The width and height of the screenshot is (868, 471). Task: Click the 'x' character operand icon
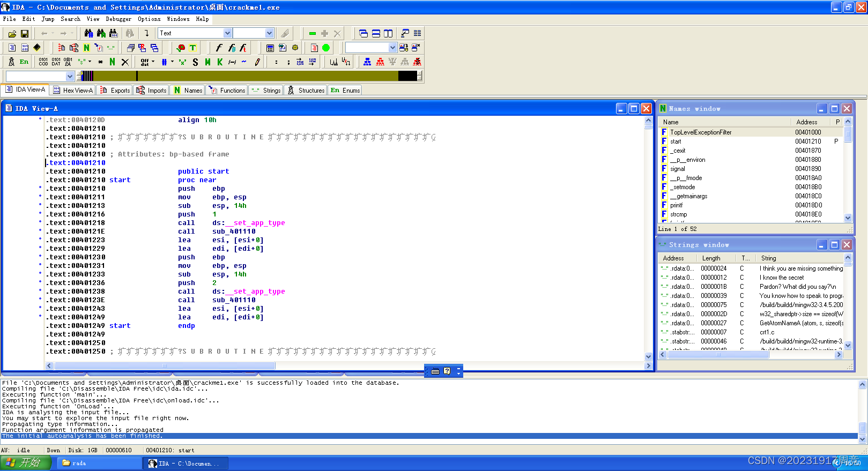(x=183, y=62)
